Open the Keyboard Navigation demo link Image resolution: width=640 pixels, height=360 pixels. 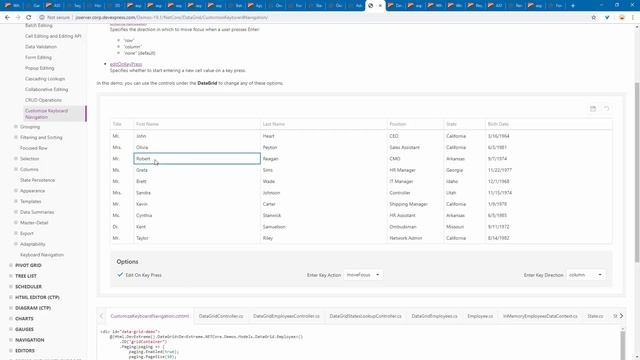[x=42, y=255]
